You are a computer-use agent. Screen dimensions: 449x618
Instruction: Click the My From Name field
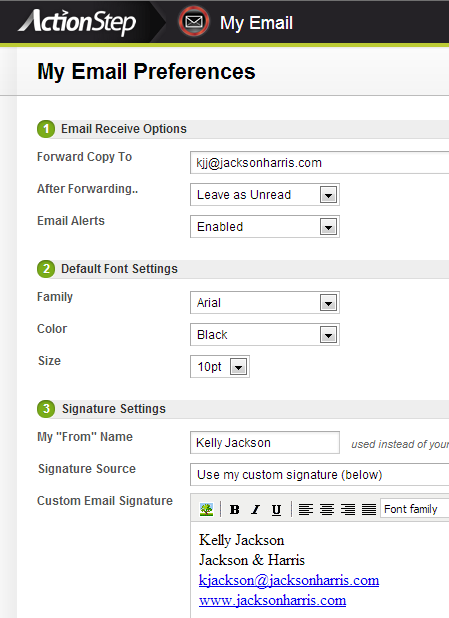(x=265, y=442)
